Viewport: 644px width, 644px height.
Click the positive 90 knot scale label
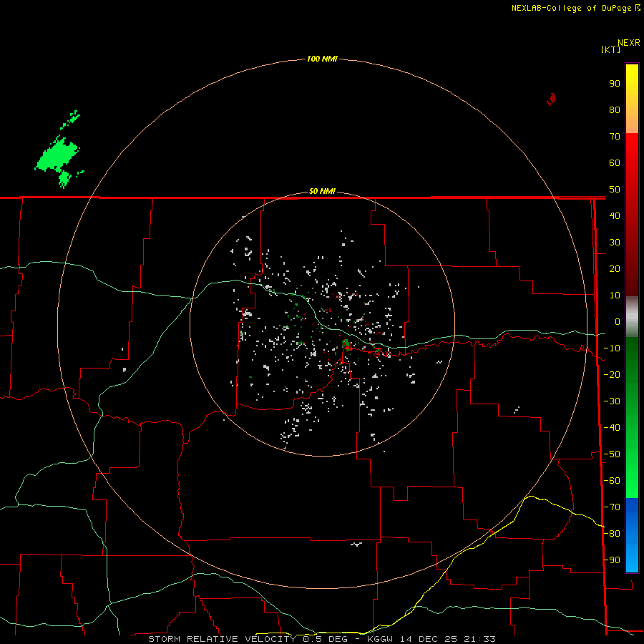(615, 84)
